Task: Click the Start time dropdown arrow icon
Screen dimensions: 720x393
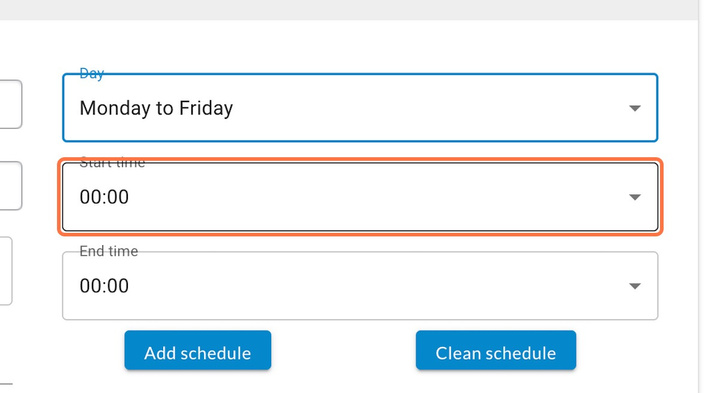Action: (635, 197)
